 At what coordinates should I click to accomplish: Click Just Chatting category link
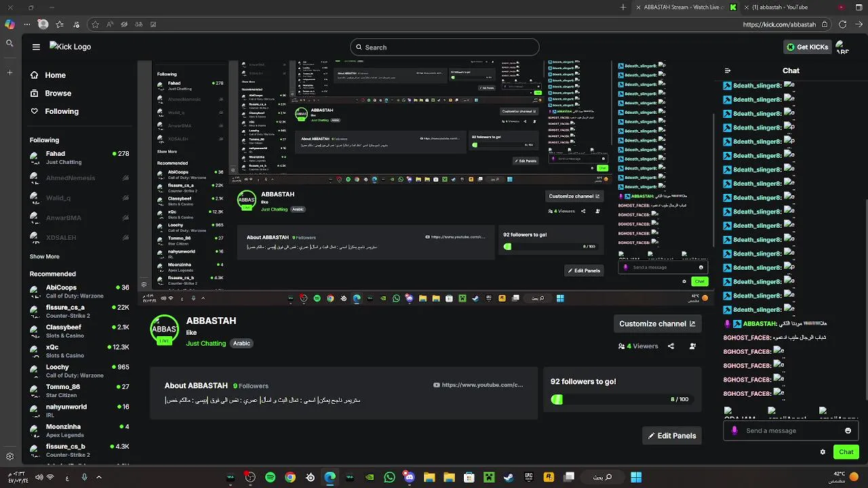[x=206, y=344]
